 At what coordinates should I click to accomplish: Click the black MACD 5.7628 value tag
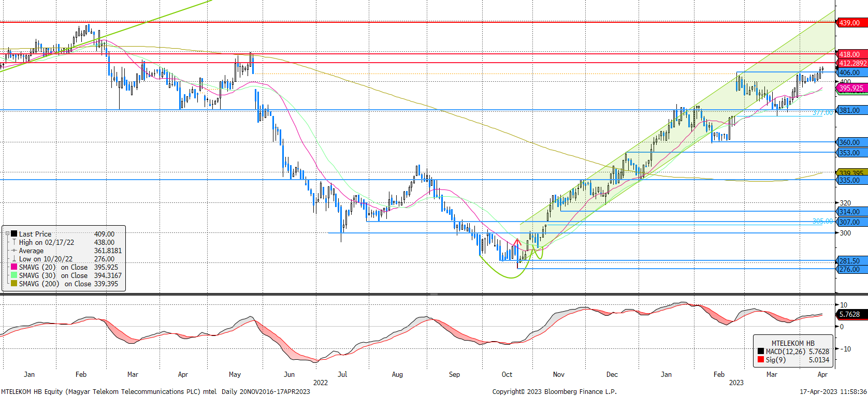(850, 314)
